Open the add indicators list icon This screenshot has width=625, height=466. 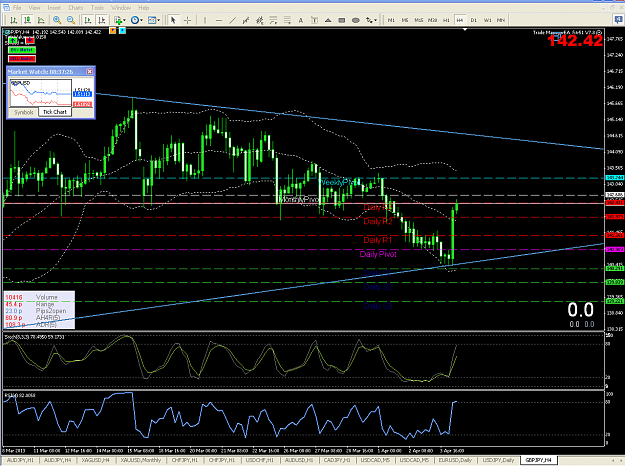click(x=118, y=20)
